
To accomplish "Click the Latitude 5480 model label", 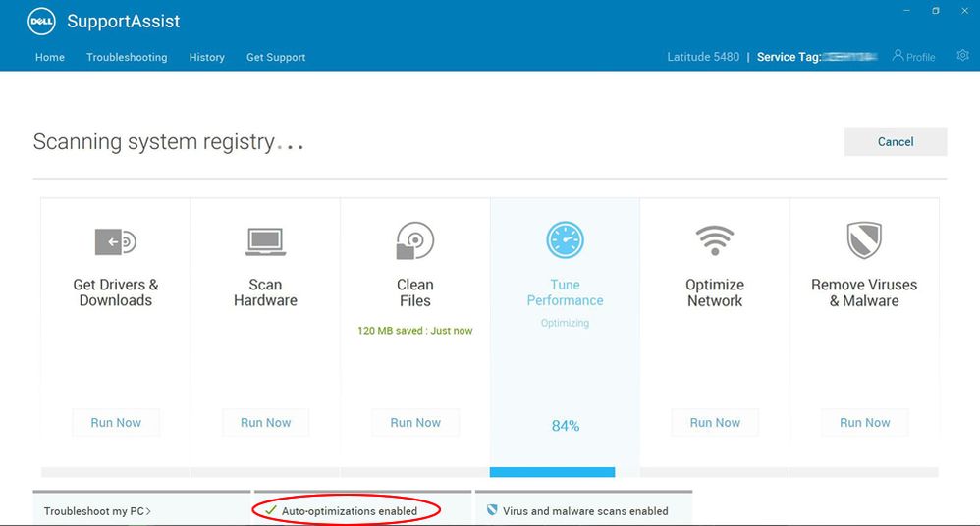I will coord(703,57).
